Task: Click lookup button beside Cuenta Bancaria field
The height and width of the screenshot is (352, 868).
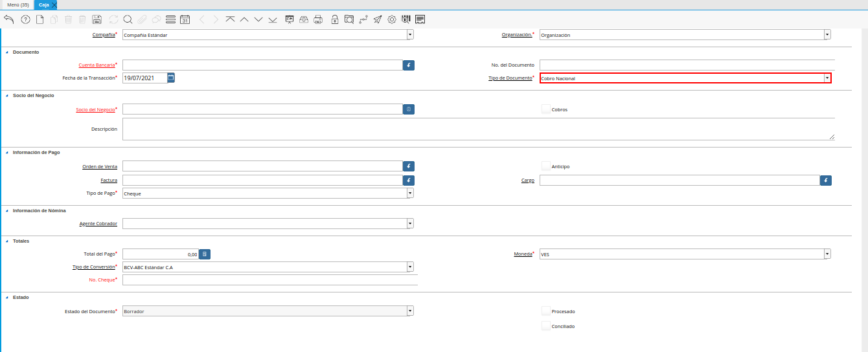Action: (x=409, y=65)
